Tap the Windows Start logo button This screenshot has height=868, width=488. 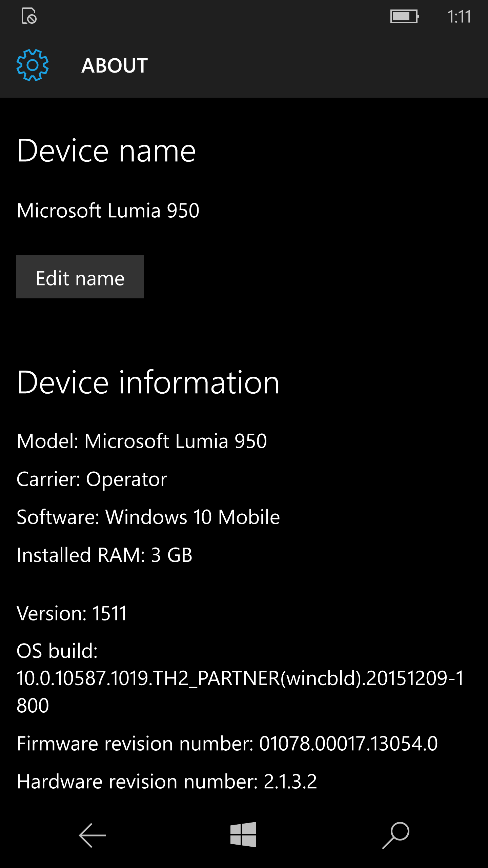(x=243, y=835)
